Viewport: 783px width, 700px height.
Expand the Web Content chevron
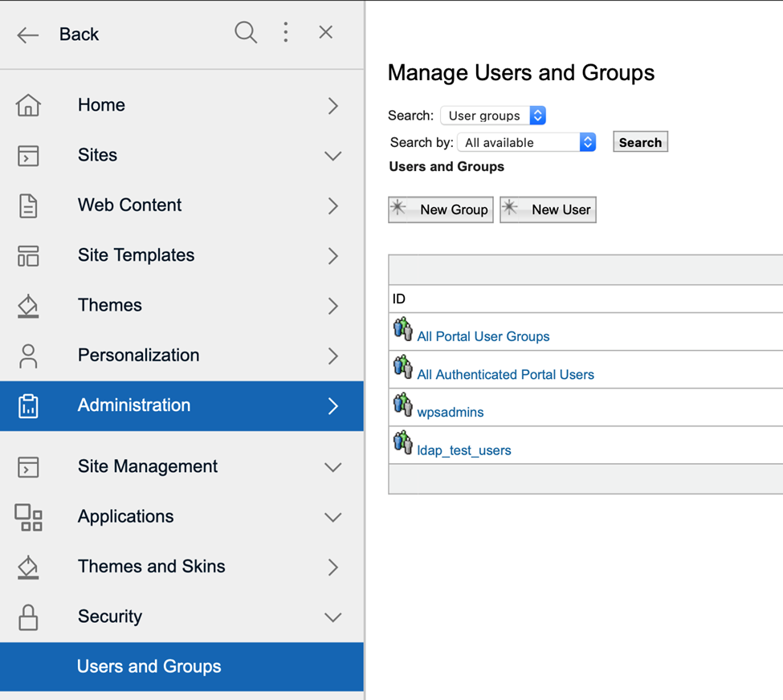tap(333, 206)
